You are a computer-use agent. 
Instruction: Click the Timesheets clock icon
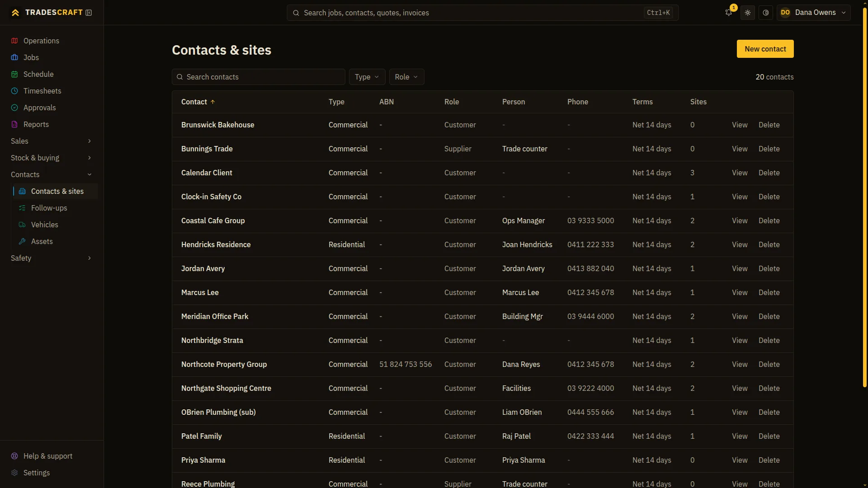(14, 91)
